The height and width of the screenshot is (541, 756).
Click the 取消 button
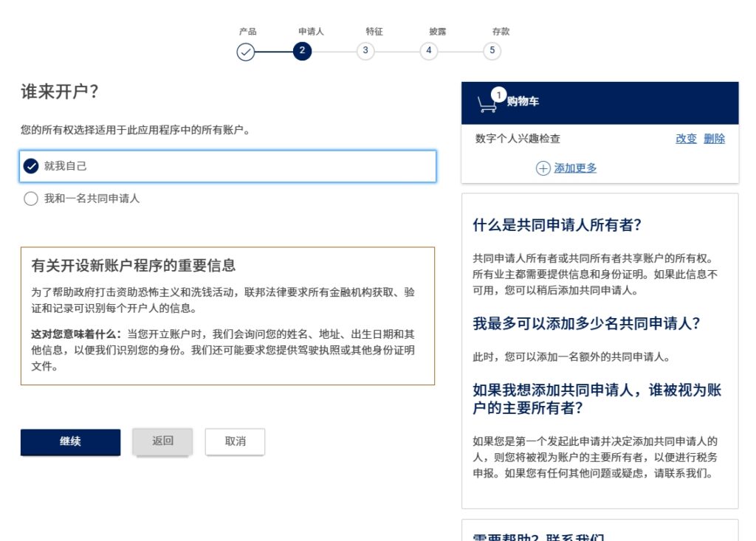(235, 441)
